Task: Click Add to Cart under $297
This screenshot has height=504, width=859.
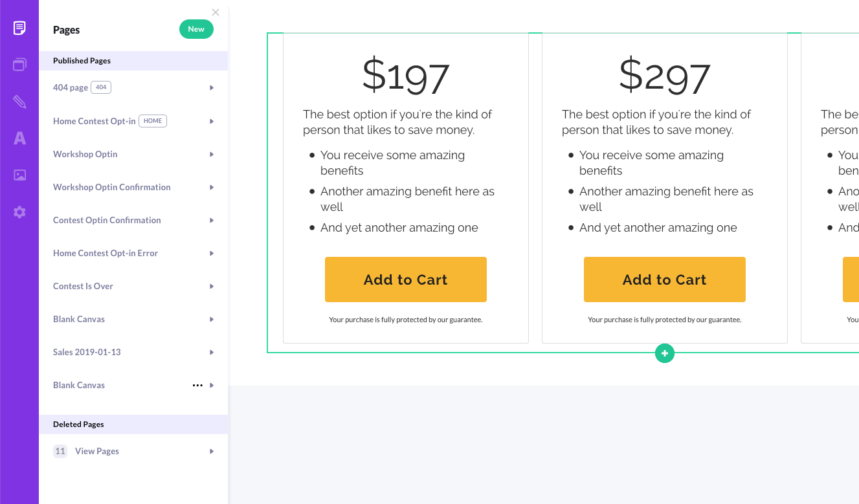Action: pyautogui.click(x=665, y=279)
